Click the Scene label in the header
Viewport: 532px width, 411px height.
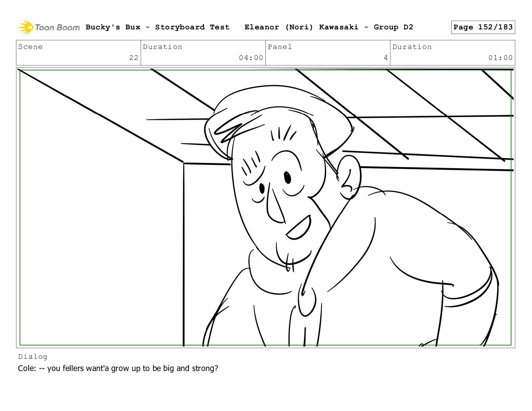tap(30, 47)
